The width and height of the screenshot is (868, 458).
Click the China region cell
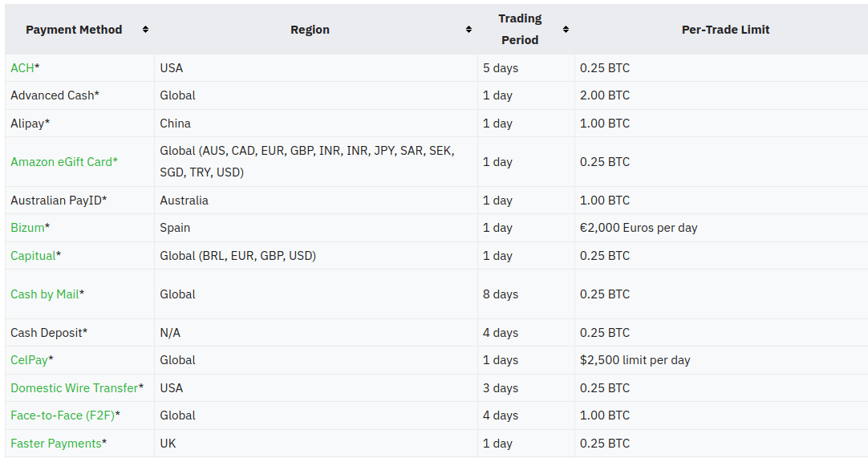tap(316, 123)
